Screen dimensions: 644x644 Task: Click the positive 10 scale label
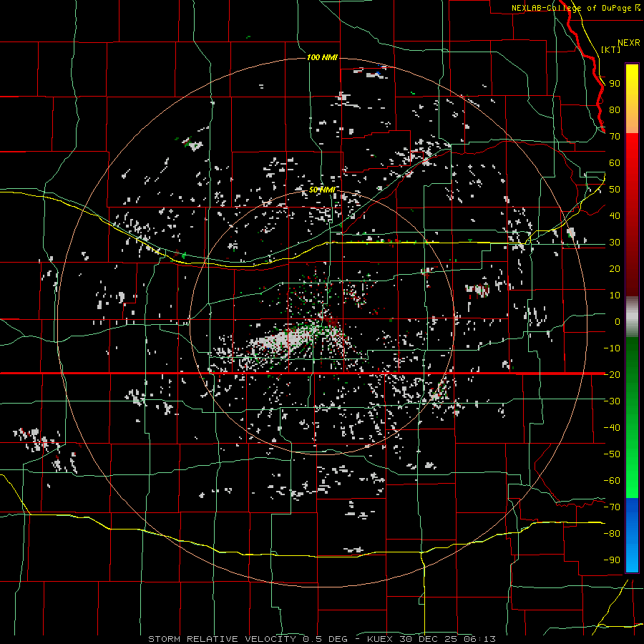coord(615,296)
